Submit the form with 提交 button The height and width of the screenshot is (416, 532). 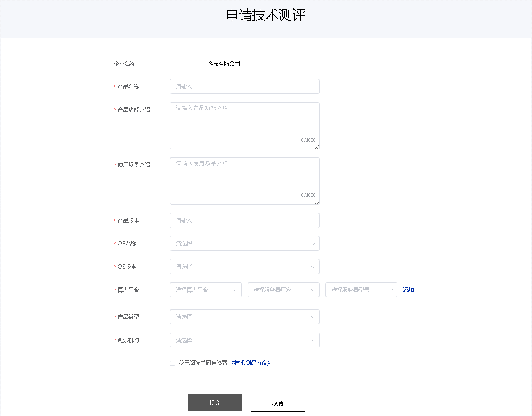click(x=214, y=402)
